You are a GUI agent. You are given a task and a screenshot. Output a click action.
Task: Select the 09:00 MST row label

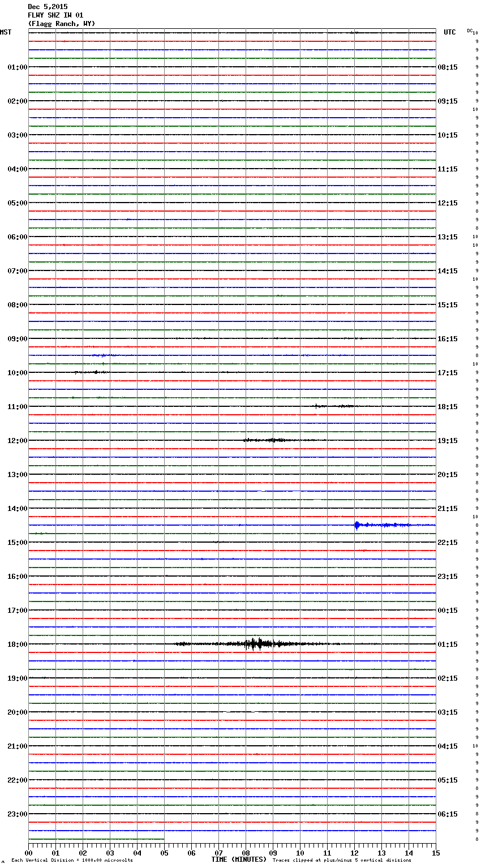pos(17,339)
